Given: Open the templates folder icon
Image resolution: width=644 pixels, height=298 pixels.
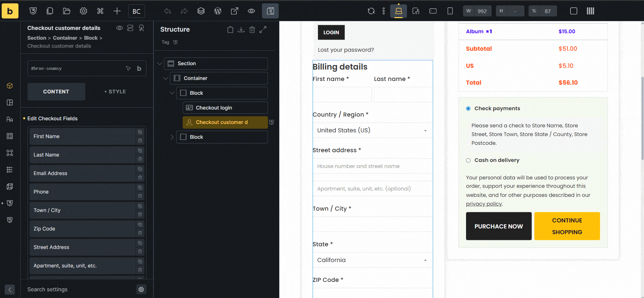Looking at the screenshot, I should pos(66,11).
